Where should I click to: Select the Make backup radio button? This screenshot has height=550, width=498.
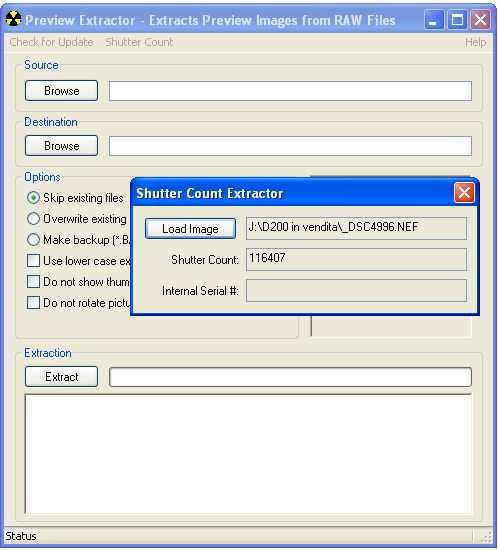pyautogui.click(x=33, y=240)
